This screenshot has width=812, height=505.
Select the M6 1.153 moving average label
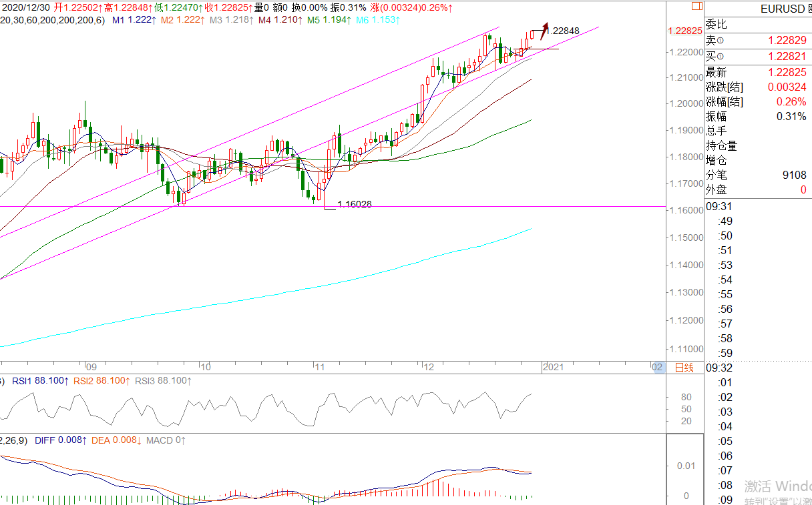tap(378, 20)
